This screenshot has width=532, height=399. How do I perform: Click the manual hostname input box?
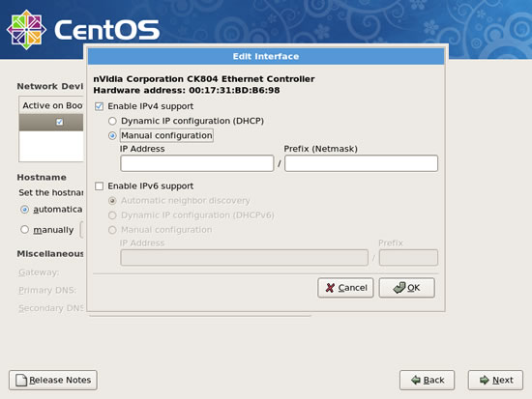pos(82,230)
